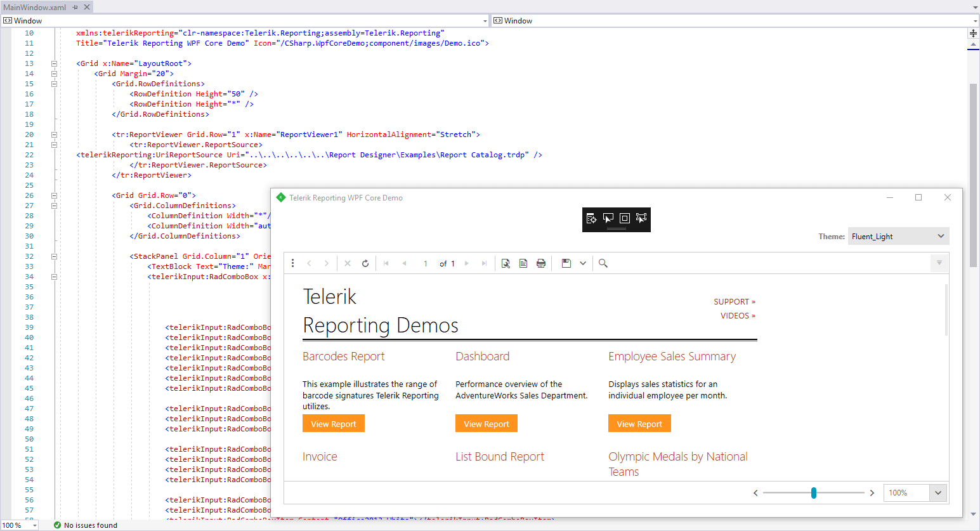Collapse ReportViewer.ReportSource at line 21

[54, 145]
